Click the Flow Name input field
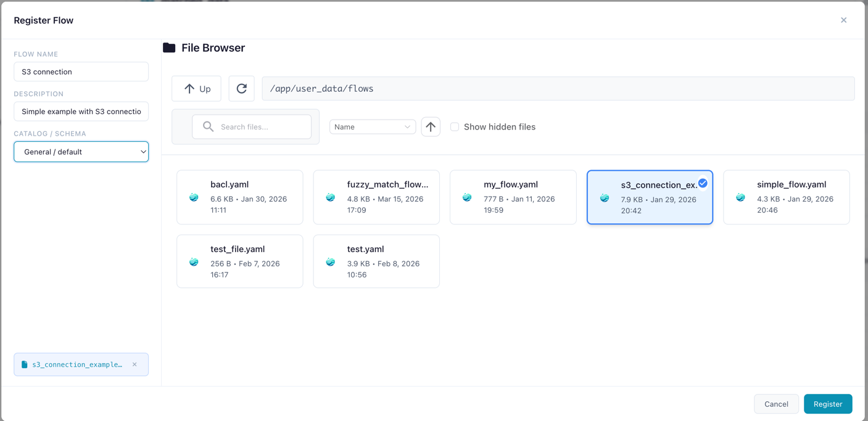This screenshot has width=868, height=421. [81, 72]
